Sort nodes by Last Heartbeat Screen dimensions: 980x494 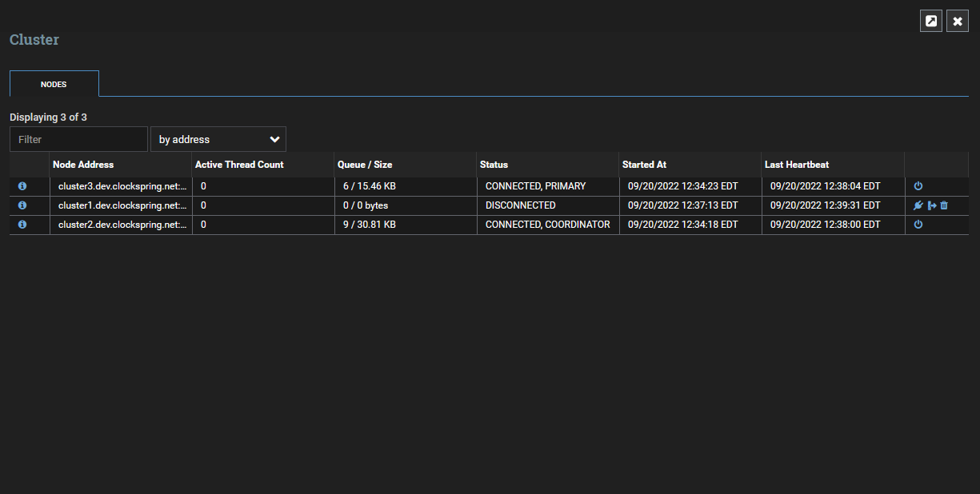[x=797, y=165]
